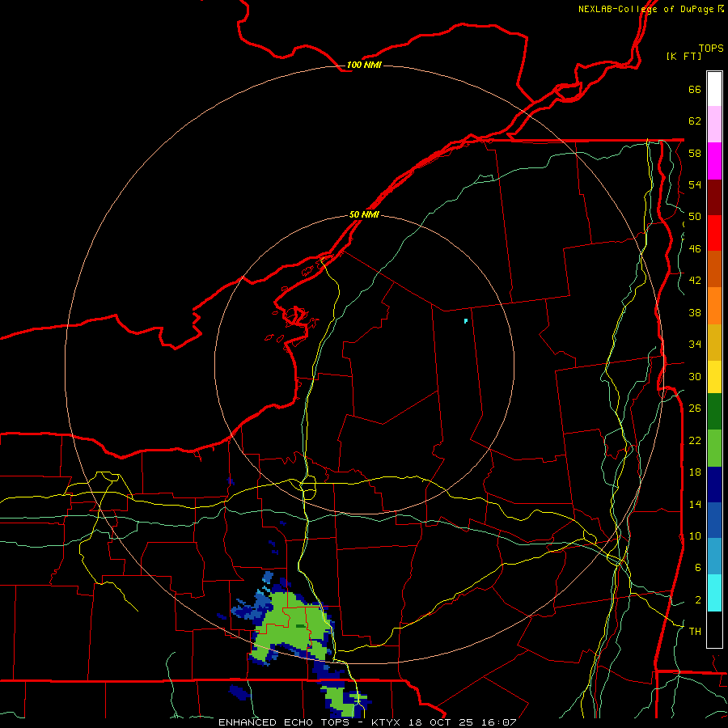This screenshot has height=728, width=728.
Task: Click the 14 legend value
Action: [x=695, y=504]
